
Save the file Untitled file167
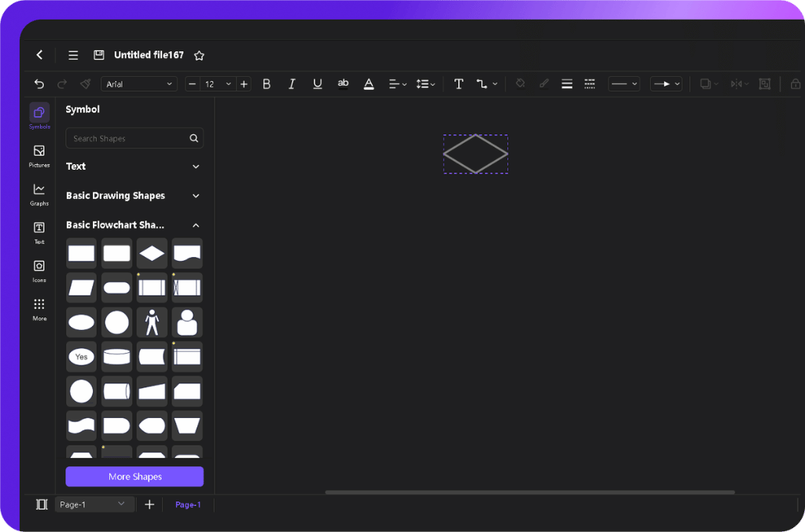coord(98,54)
